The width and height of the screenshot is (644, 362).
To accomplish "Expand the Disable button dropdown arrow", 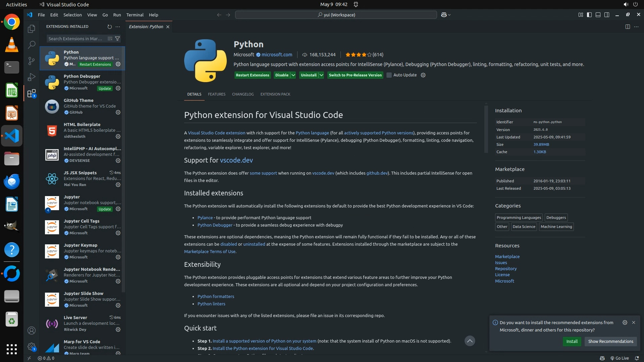I will 293,75.
